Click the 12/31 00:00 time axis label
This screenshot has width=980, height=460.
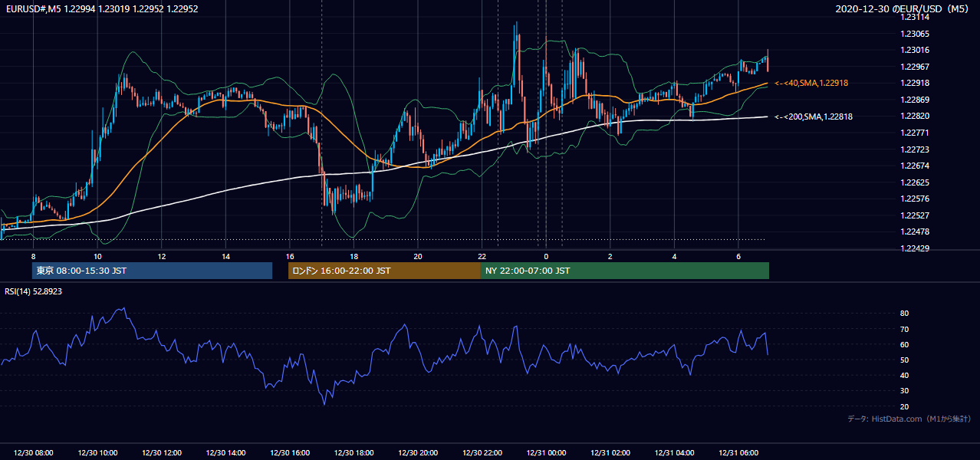(546, 453)
